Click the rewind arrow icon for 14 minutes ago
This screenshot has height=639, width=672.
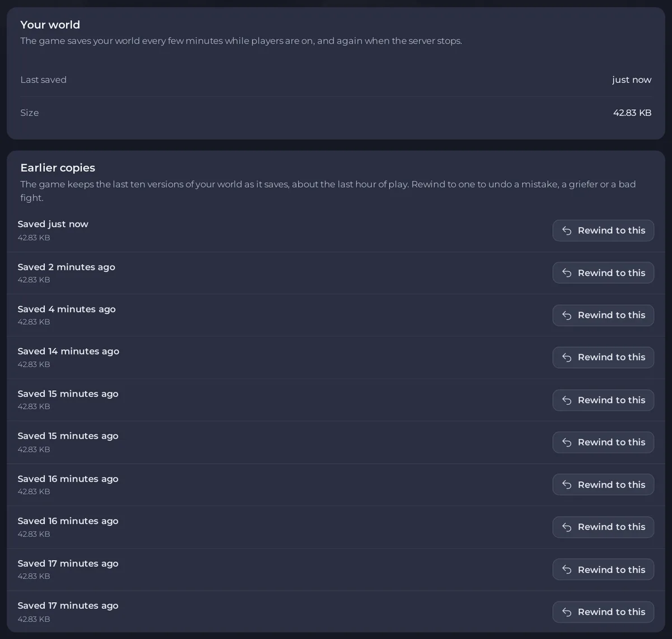pos(567,357)
